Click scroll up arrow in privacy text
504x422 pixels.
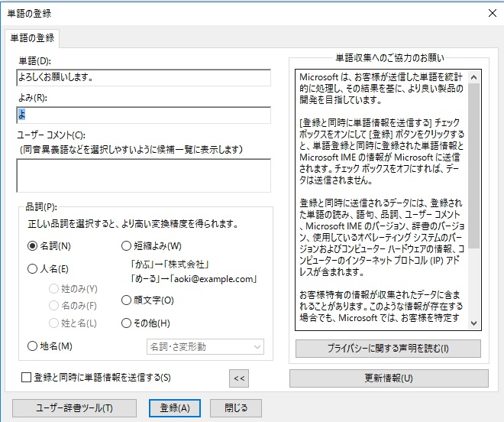click(473, 77)
